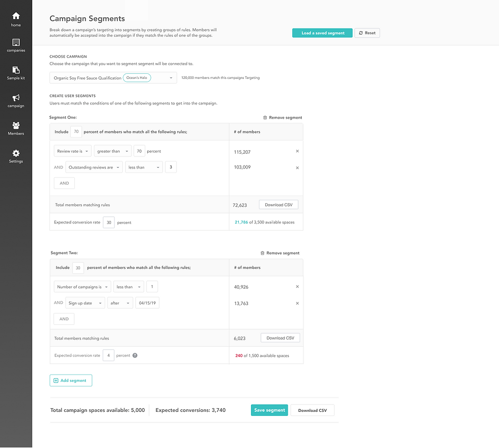Click the Expected conversions: 3,740 text

tap(190, 410)
